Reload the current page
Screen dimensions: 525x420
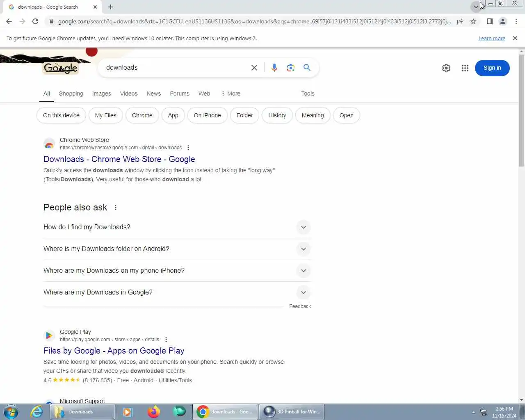pos(35,21)
